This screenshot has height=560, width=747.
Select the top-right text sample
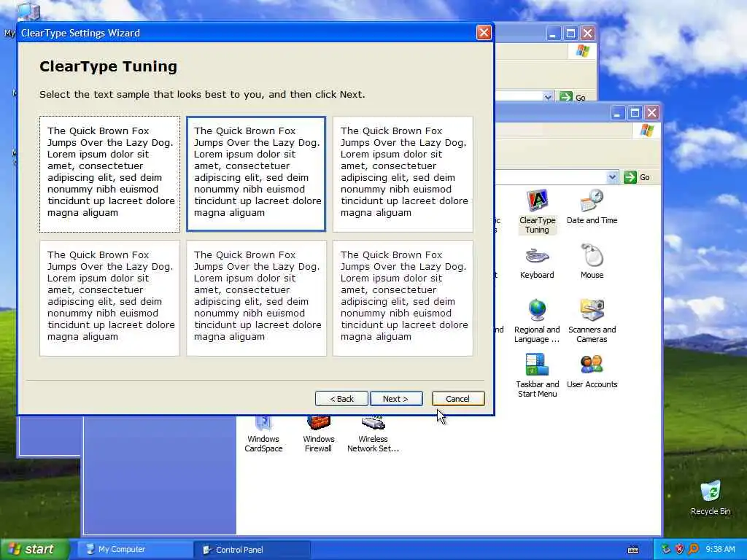(x=403, y=174)
